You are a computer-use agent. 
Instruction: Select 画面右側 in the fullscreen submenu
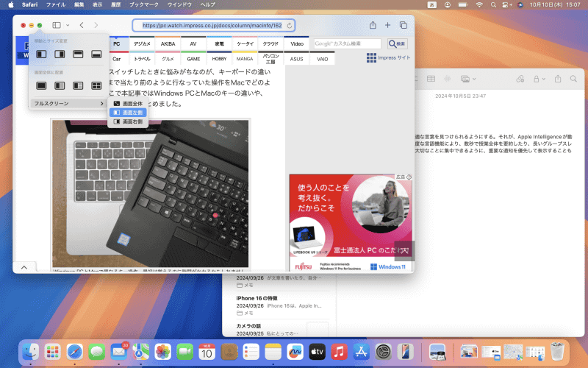(x=128, y=121)
